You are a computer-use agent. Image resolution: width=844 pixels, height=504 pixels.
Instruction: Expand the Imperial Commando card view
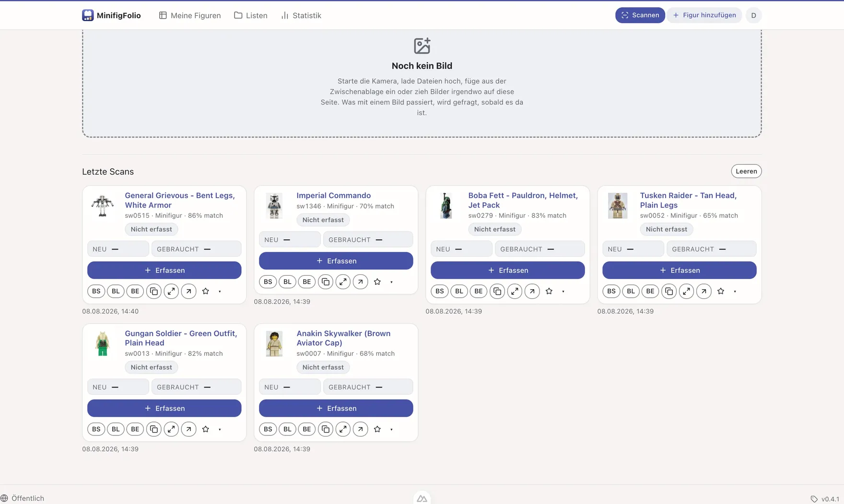pos(343,282)
